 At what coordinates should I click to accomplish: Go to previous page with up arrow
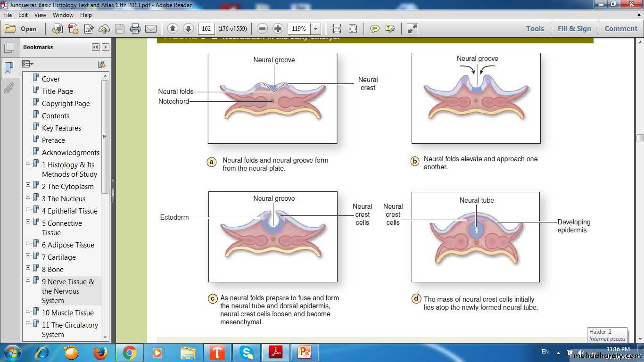173,29
